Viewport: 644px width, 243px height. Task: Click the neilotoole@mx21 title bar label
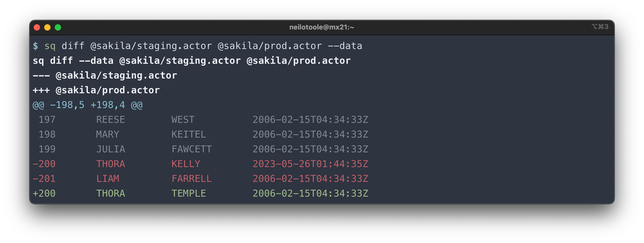click(x=322, y=27)
